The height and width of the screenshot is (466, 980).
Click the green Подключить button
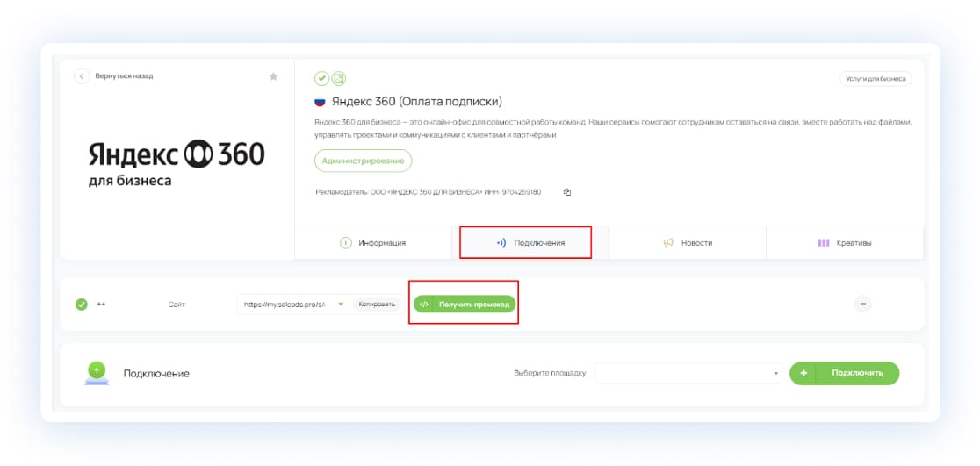844,373
